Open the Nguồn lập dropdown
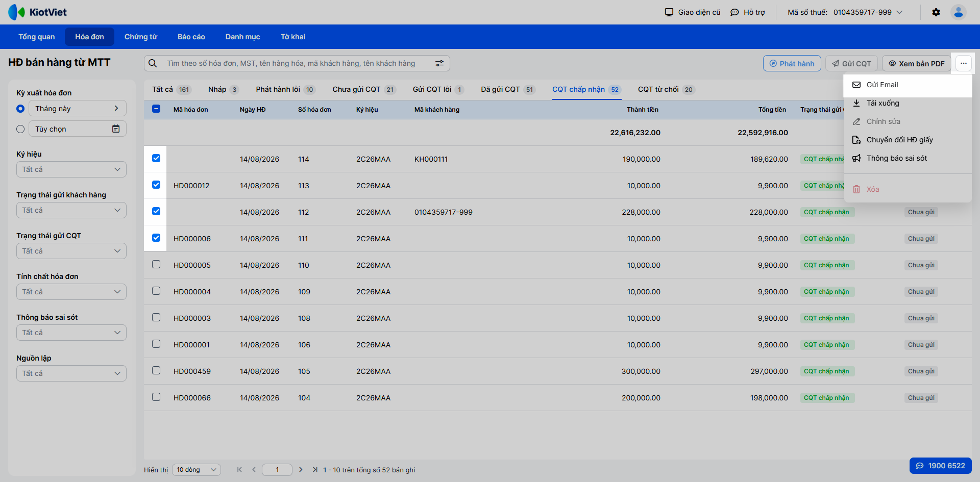980x482 pixels. [x=71, y=373]
